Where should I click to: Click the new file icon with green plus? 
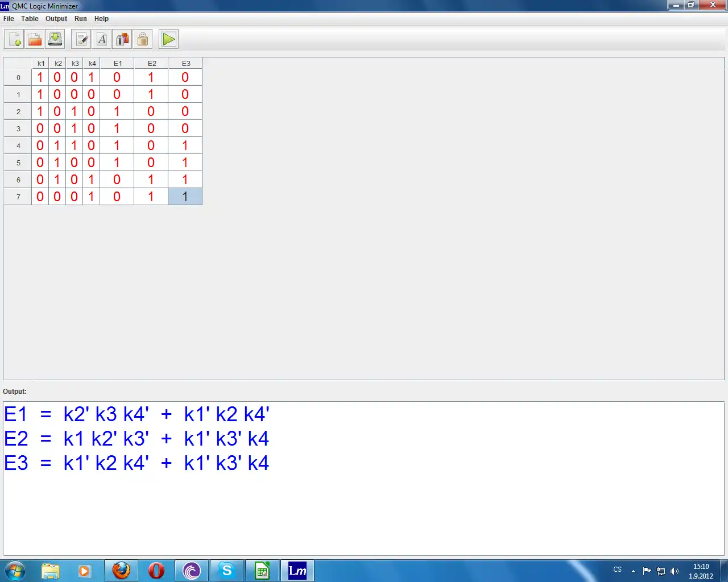(14, 39)
